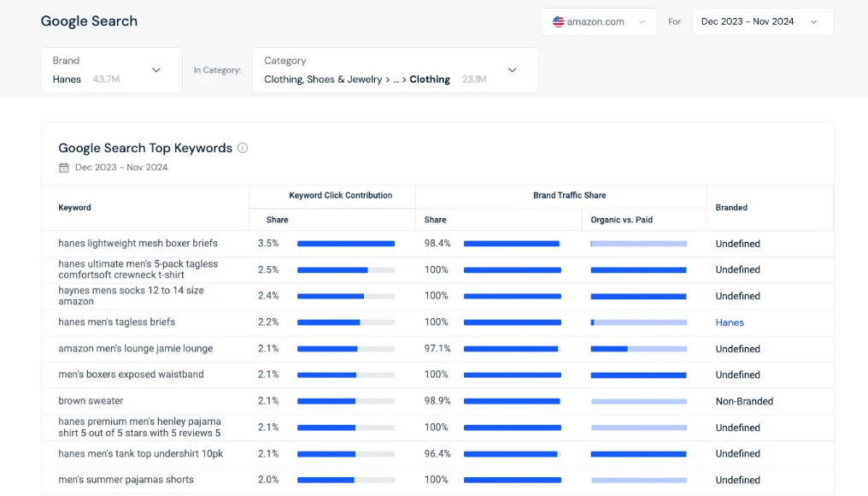
Task: Click the Clothing, Shoes & Jewelry breadcrumb
Action: (323, 80)
